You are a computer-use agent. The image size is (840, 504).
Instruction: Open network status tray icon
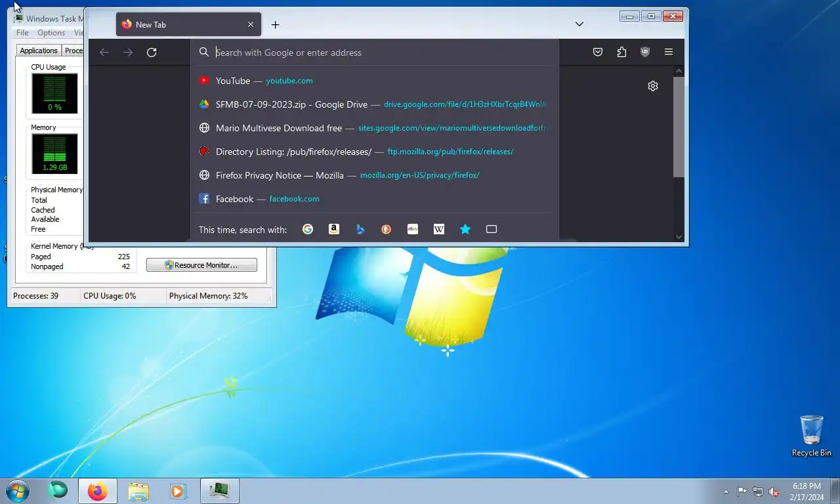(758, 492)
